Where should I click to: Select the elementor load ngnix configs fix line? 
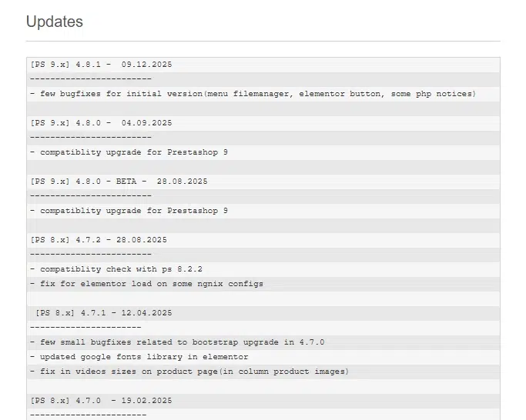pos(146,284)
